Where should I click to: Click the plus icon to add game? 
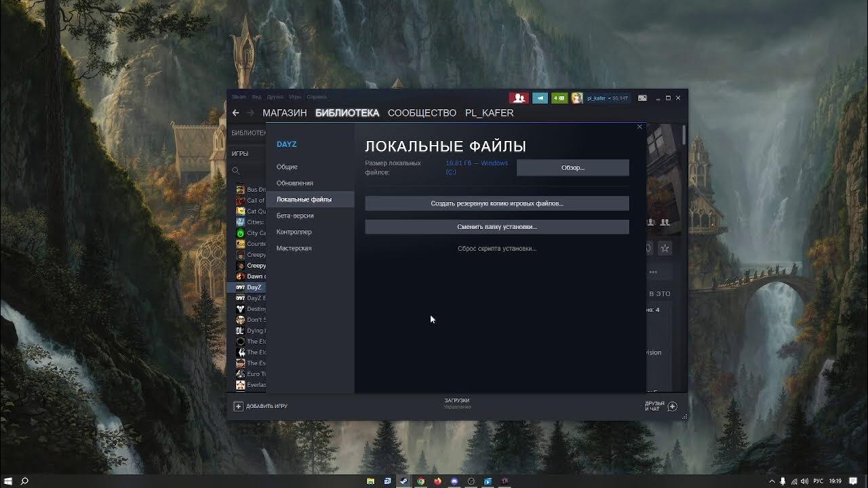238,406
